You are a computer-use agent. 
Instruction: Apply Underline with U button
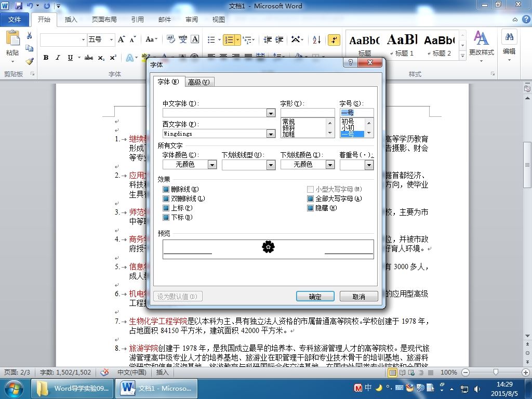70,58
